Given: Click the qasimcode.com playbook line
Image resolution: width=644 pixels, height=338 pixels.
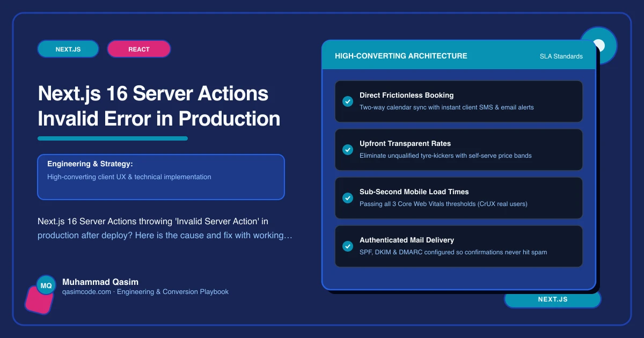Looking at the screenshot, I should pyautogui.click(x=145, y=292).
